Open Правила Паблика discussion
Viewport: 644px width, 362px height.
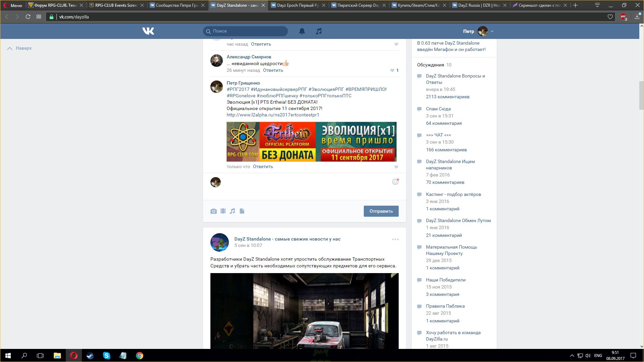coord(445,306)
